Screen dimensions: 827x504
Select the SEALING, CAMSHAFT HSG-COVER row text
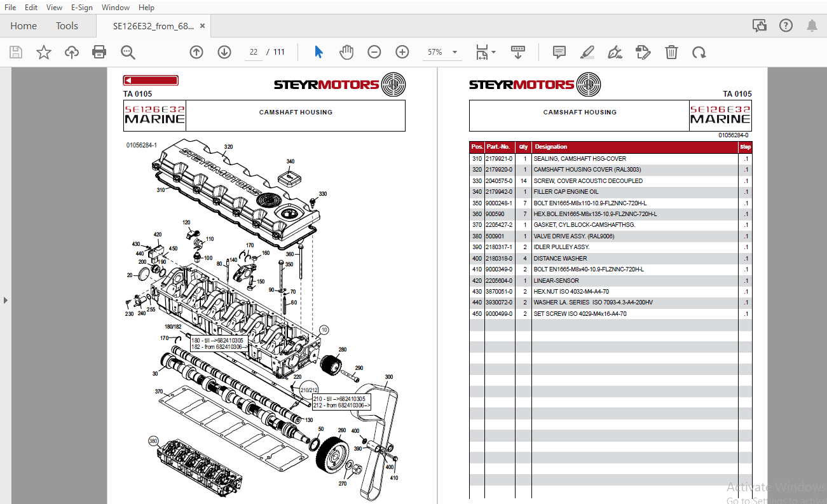point(580,159)
